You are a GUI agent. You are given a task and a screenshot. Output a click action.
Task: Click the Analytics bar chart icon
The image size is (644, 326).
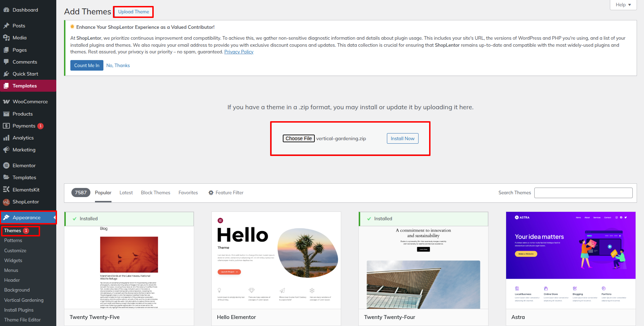pyautogui.click(x=6, y=138)
